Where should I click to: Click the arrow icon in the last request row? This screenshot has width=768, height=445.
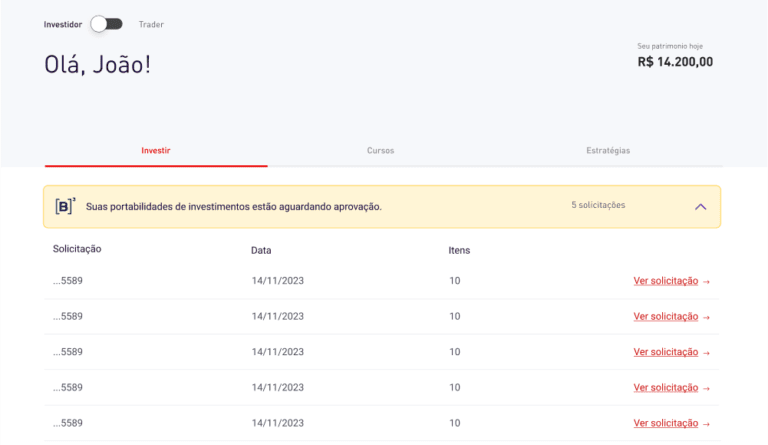click(x=707, y=423)
